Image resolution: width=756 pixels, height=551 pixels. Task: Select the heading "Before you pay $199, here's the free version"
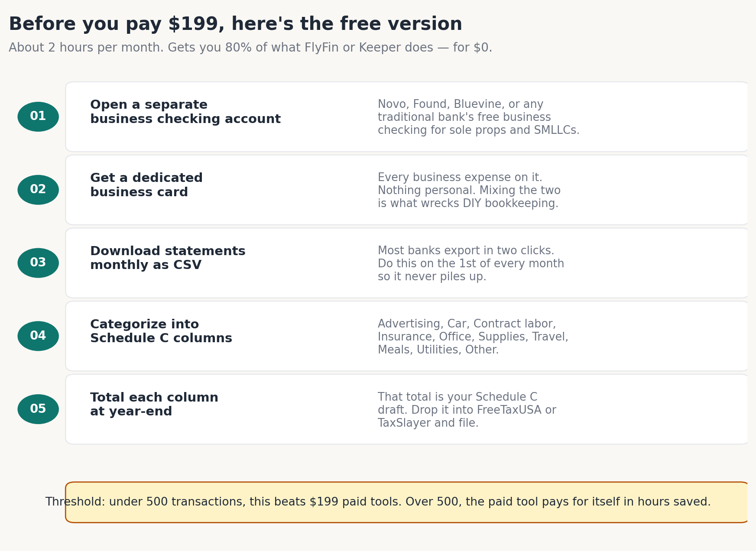[235, 24]
